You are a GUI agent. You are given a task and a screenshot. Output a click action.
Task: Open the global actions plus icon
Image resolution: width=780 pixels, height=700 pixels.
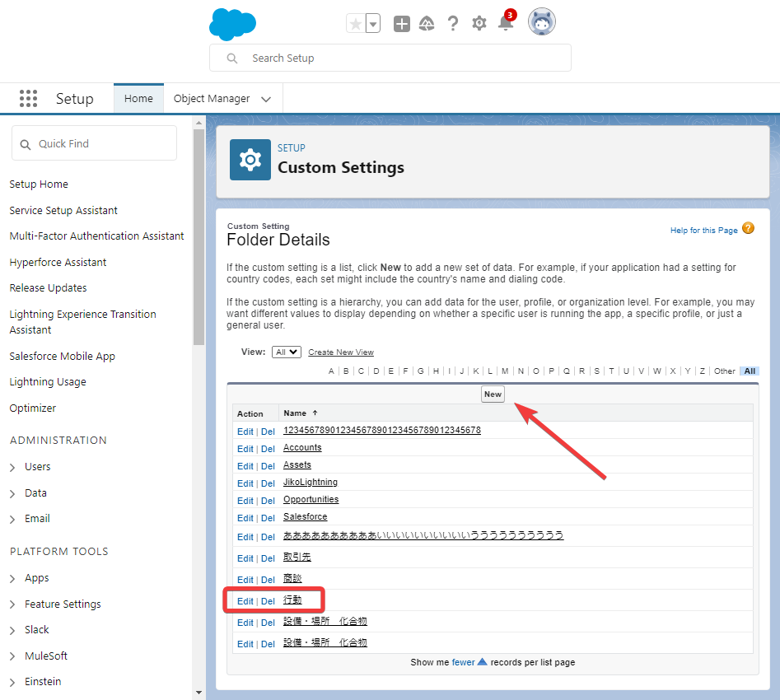[401, 24]
